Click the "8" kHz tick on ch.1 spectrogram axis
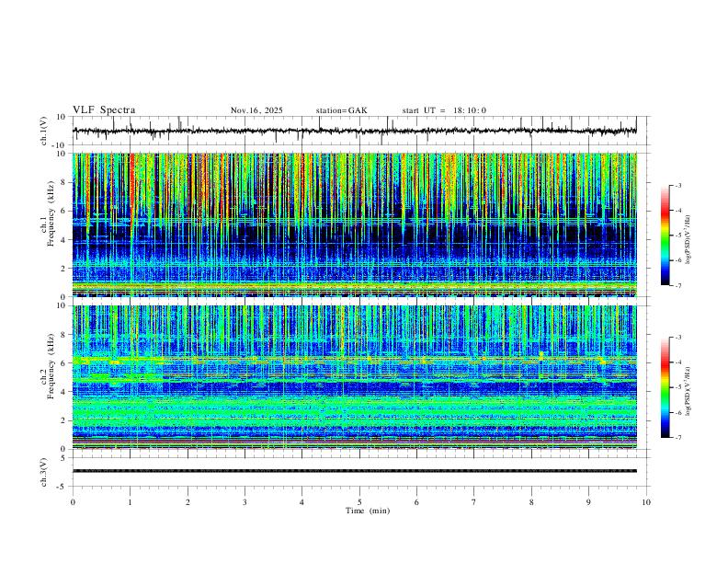This screenshot has width=728, height=563. click(x=63, y=182)
